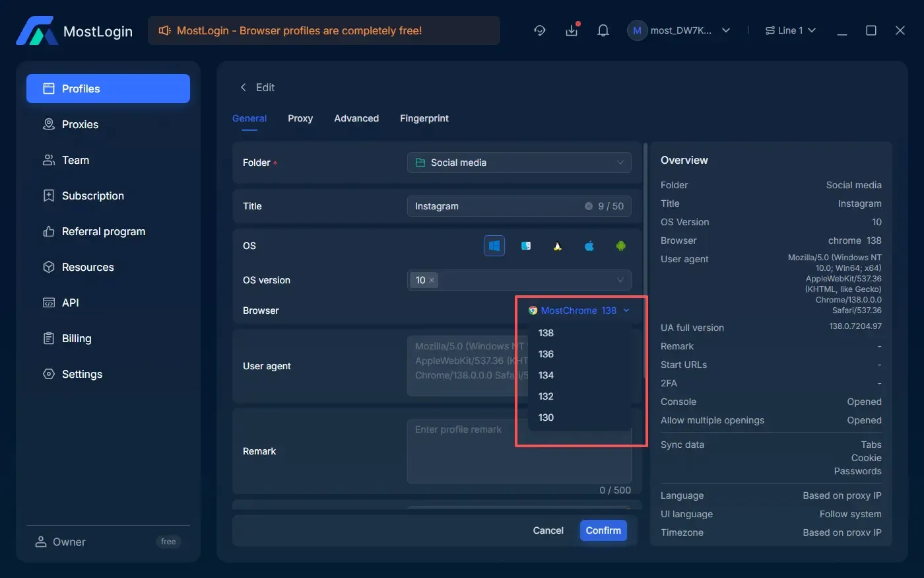Screen dimensions: 924x578
Task: Click the Overview heading
Action: click(684, 160)
